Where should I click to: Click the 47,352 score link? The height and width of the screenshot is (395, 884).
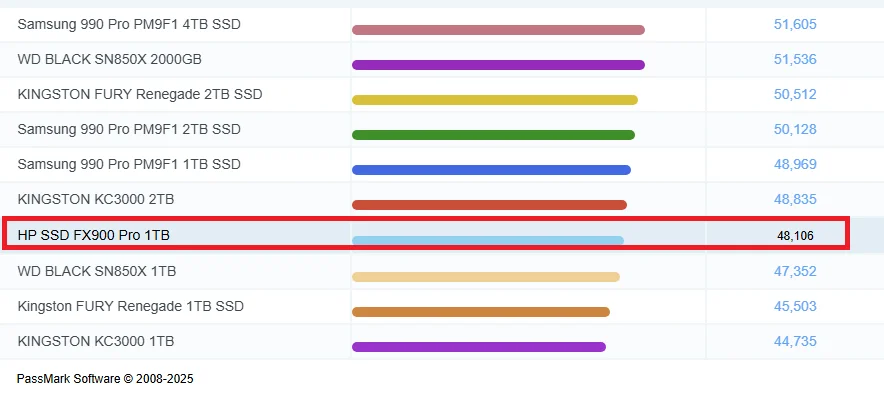coord(795,271)
